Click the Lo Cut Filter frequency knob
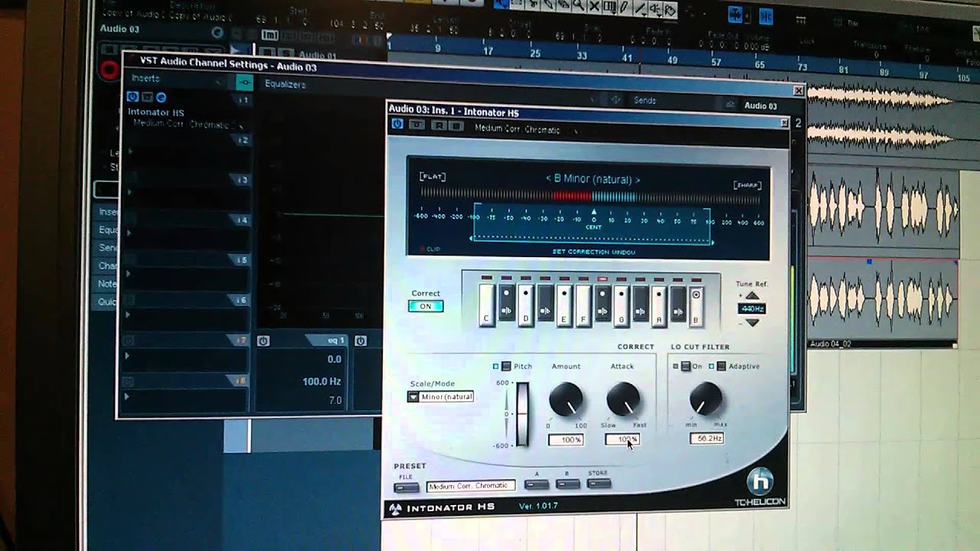The width and height of the screenshot is (980, 551). (706, 399)
